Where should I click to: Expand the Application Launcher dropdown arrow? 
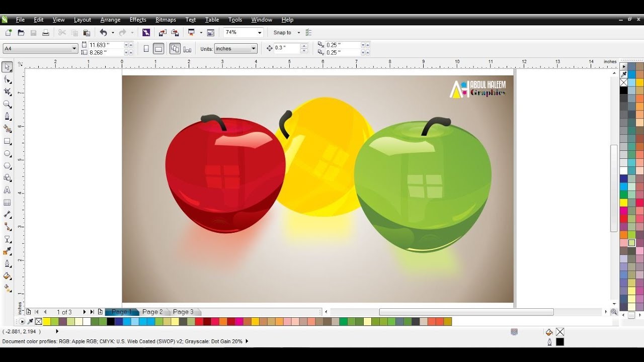tap(201, 33)
